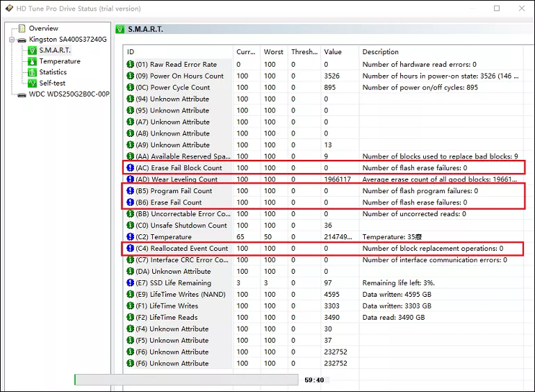This screenshot has width=535, height=392.
Task: Click status icon of Interface CRC Error Count
Action: [130, 260]
